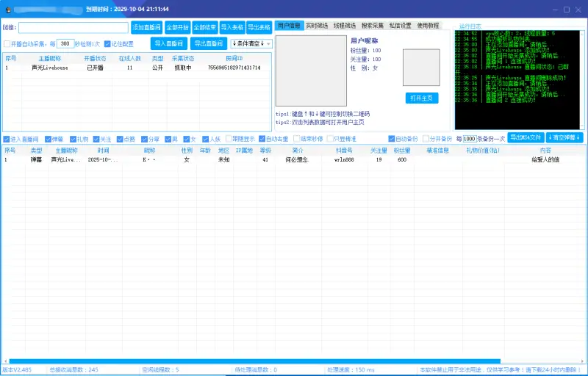
Task: Open the 条件清空 dropdown
Action: coord(251,44)
